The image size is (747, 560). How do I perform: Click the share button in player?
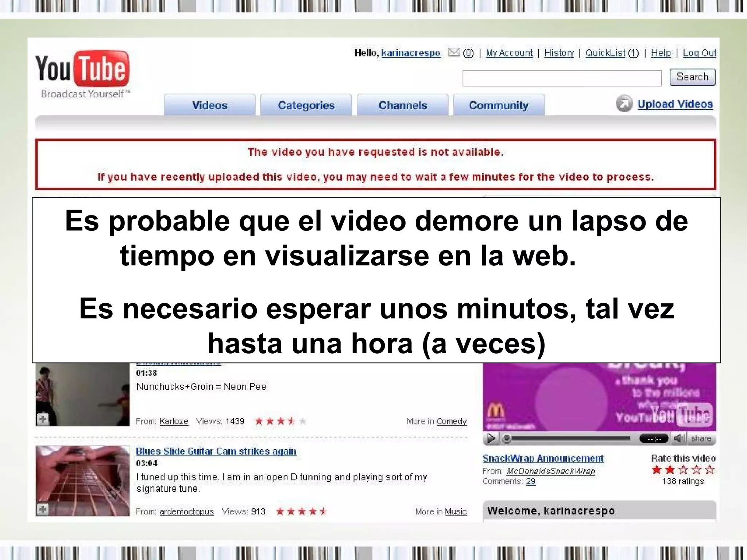pos(701,439)
